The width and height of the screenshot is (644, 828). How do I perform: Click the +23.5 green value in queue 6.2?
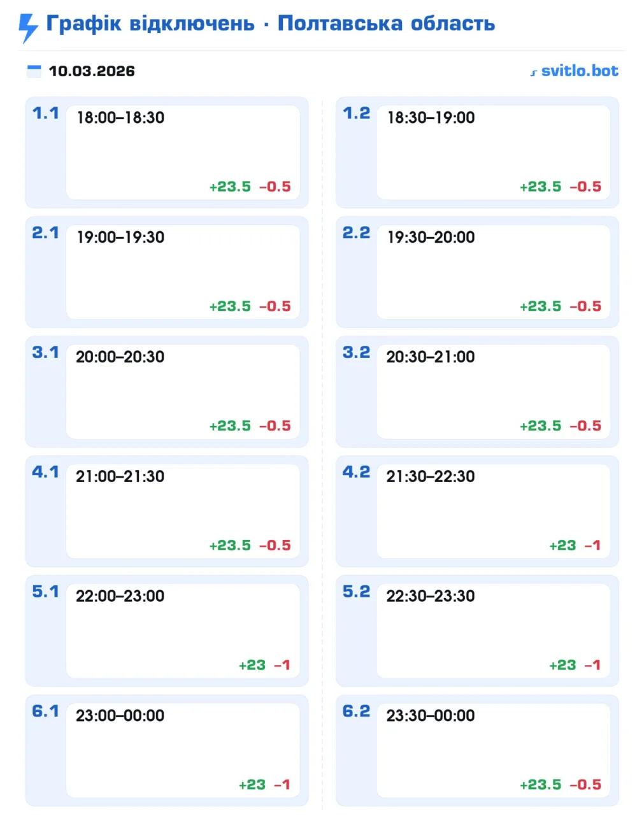(541, 785)
